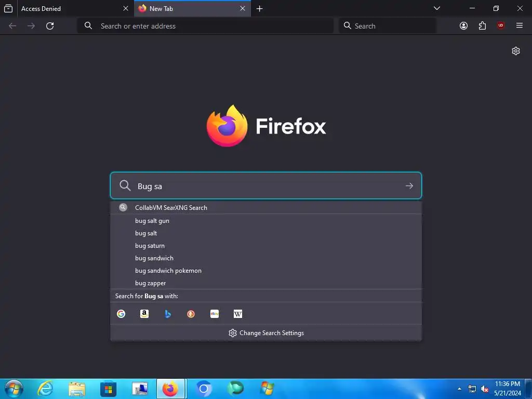Select suggestion bug sandwich pokemon
This screenshot has height=399, width=532.
265,271
